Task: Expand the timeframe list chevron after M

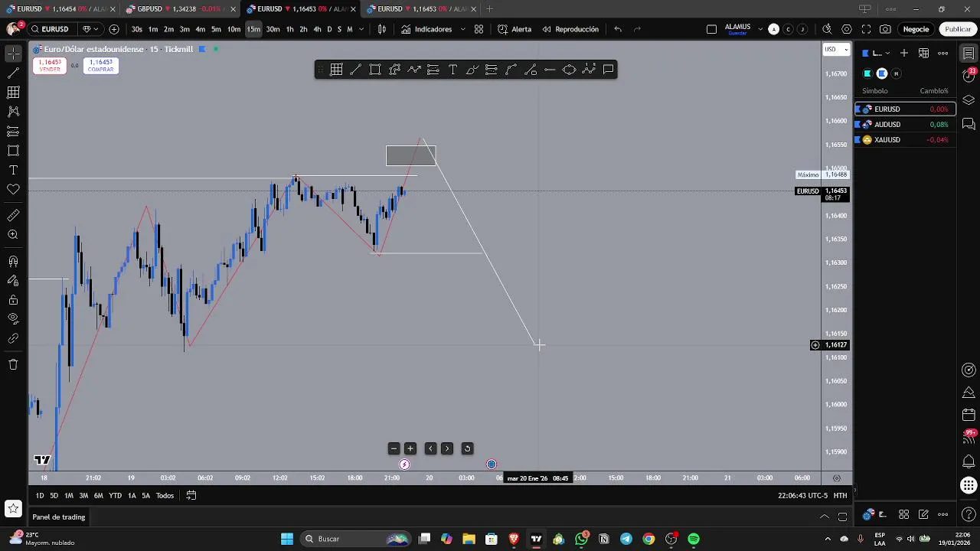Action: pyautogui.click(x=361, y=29)
